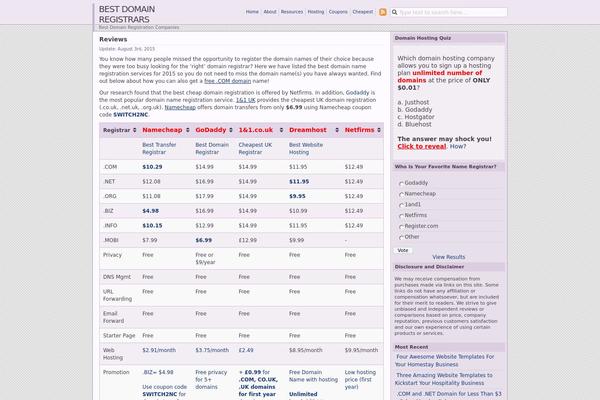Click the Vote button

(x=403, y=250)
